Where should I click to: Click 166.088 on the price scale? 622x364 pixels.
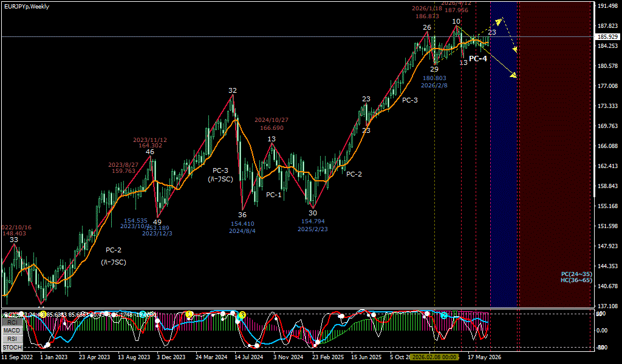point(609,146)
